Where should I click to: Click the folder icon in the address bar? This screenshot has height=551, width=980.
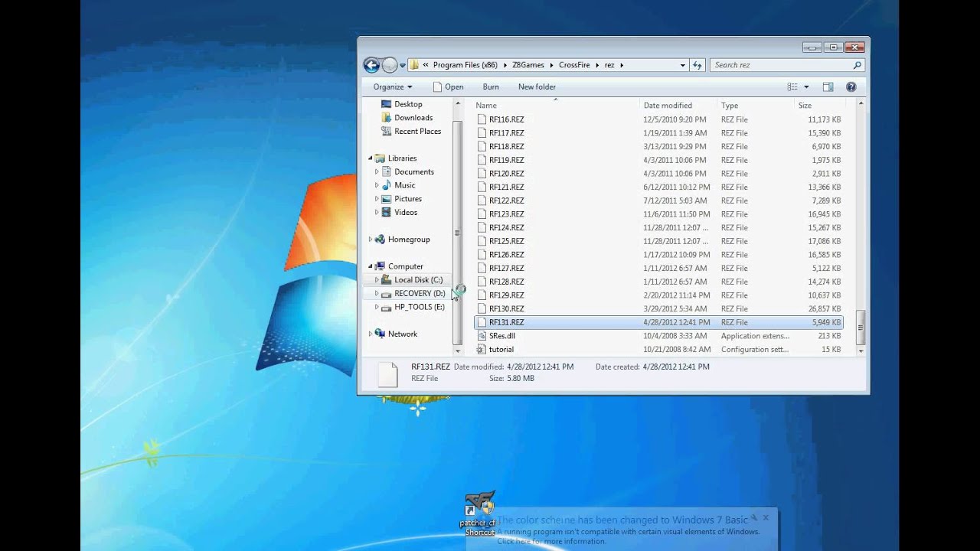point(414,65)
